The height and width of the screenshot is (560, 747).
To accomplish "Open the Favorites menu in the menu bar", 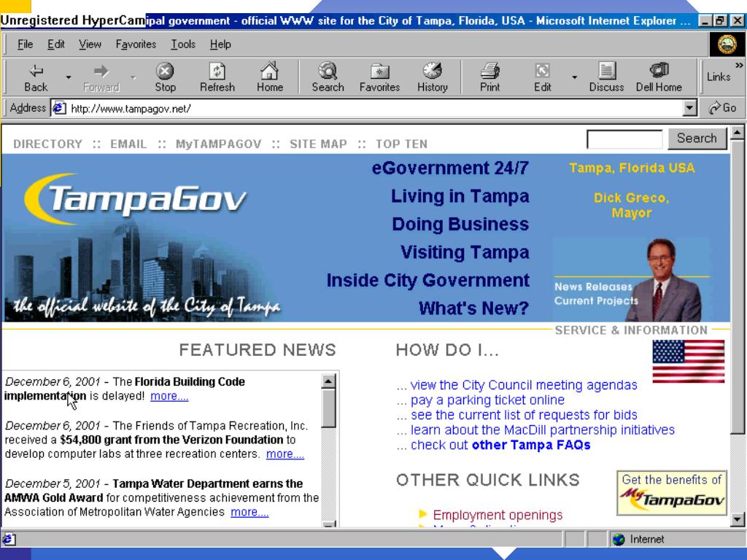I will 136,44.
